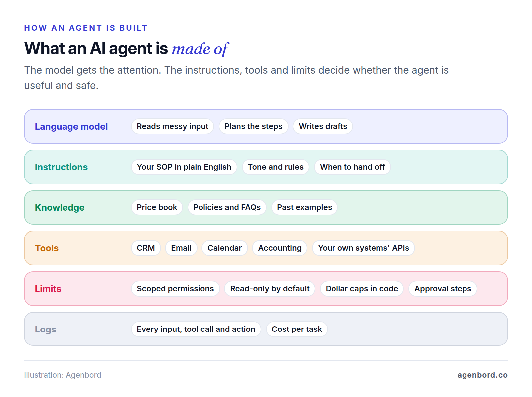Click the 'Language model' row label
Image resolution: width=532 pixels, height=397 pixels.
click(x=71, y=127)
